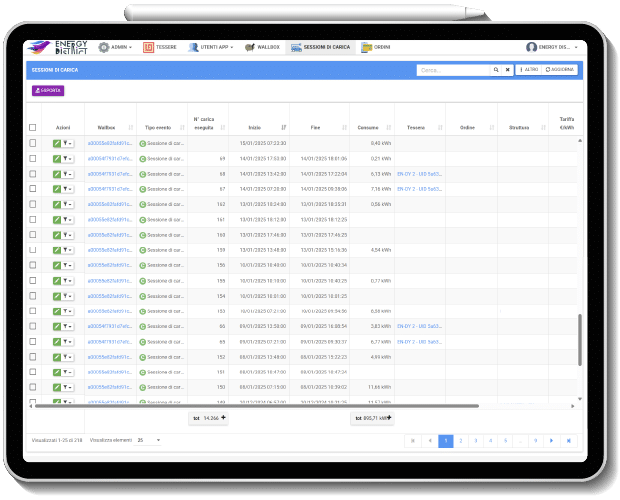Image resolution: width=620 pixels, height=500 pixels.
Task: Toggle the select-all header checkbox
Action: click(x=33, y=127)
